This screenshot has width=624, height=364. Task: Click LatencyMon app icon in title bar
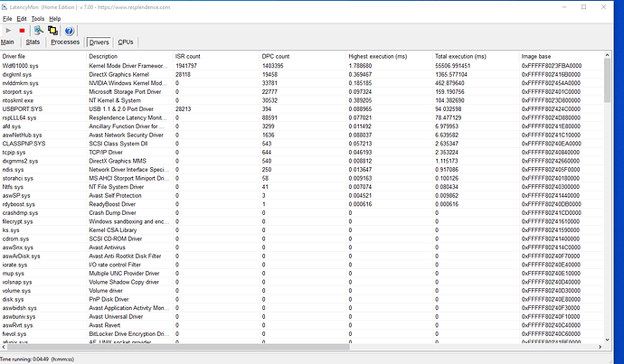click(5, 6)
